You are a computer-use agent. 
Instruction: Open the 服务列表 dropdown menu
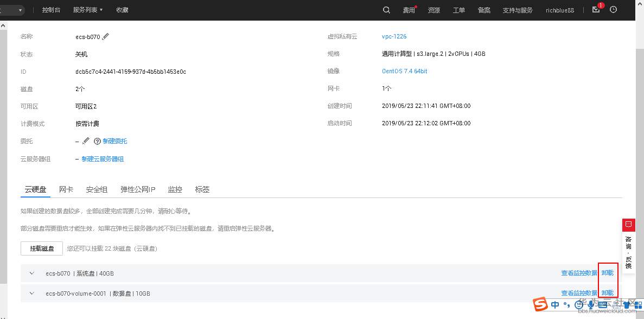click(88, 10)
